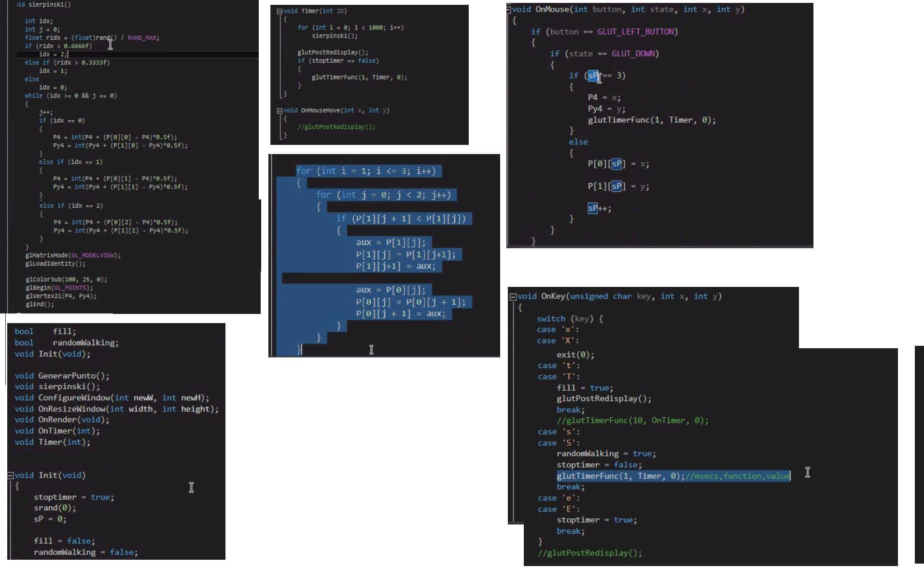Click the 'sP++;' line
This screenshot has width=924, height=567.
click(600, 209)
